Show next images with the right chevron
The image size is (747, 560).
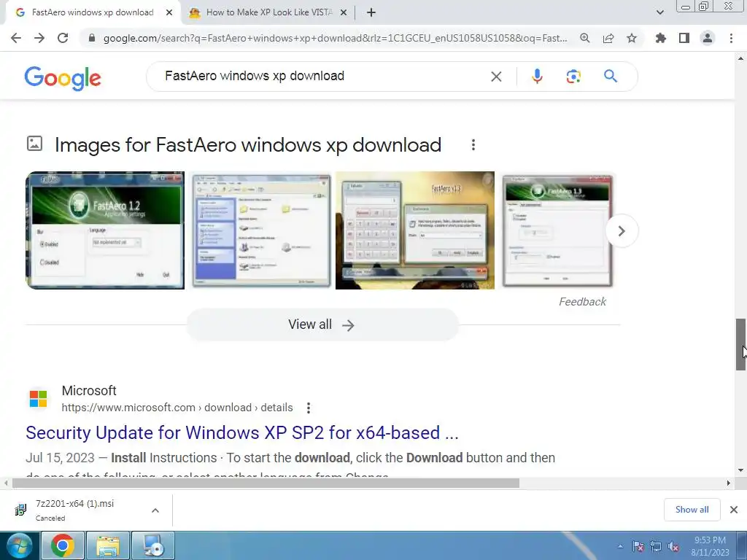point(622,231)
